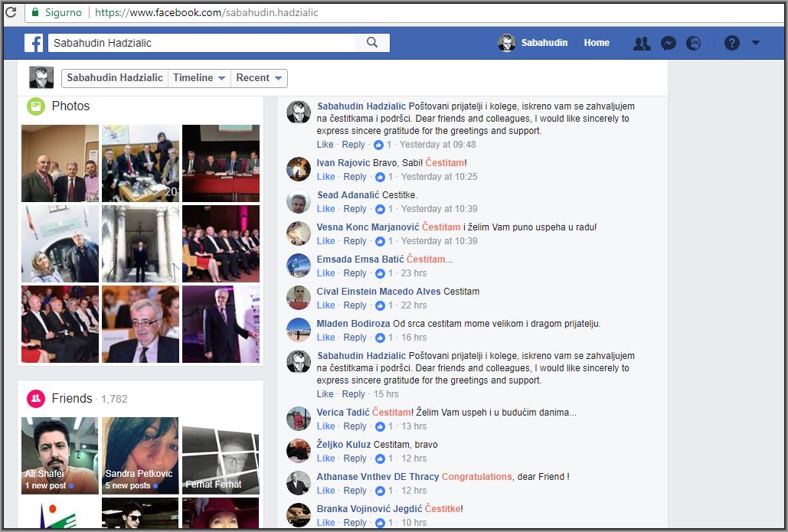Click in the Facebook search field
The height and width of the screenshot is (532, 788).
point(201,43)
